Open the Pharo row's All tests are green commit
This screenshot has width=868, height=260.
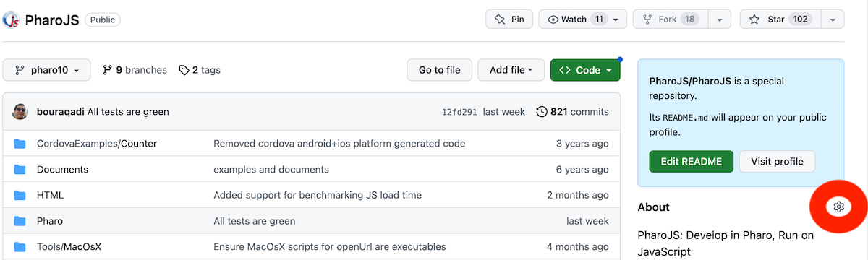point(255,221)
